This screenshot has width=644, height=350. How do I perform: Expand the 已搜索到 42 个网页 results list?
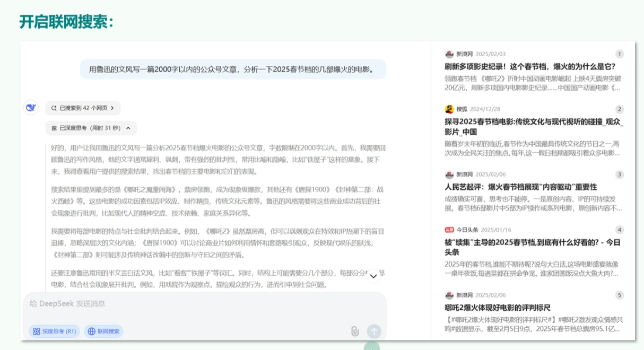(x=83, y=108)
